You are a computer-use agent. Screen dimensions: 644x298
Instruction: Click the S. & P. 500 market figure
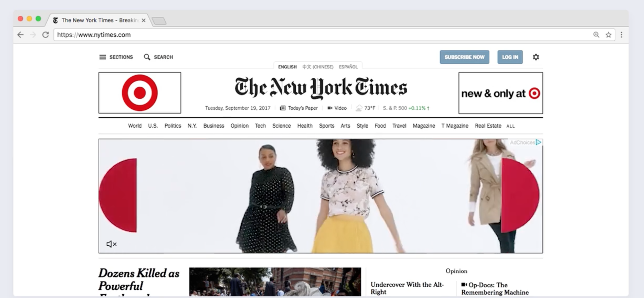pos(406,108)
